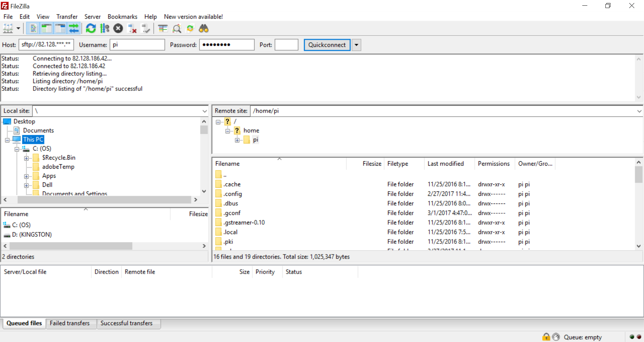The height and width of the screenshot is (342, 644).
Task: Select the .local remote folder
Action: coord(230,232)
